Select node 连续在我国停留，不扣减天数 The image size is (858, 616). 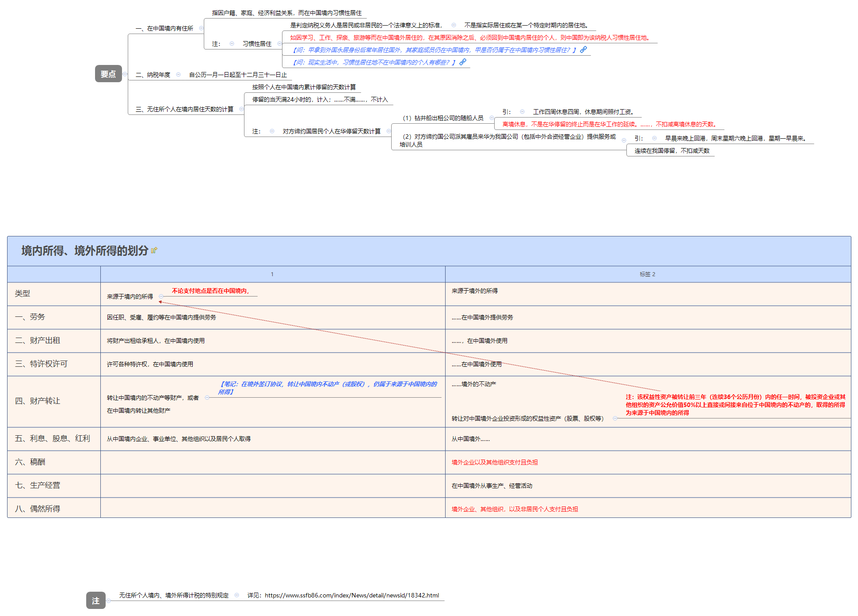pyautogui.click(x=672, y=151)
